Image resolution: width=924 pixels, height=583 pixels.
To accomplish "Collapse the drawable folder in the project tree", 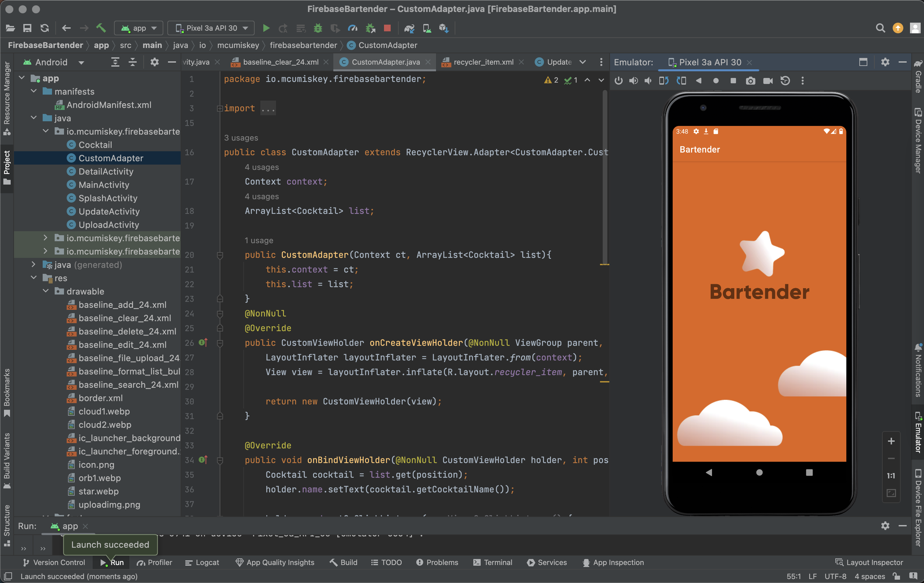I will pyautogui.click(x=46, y=291).
